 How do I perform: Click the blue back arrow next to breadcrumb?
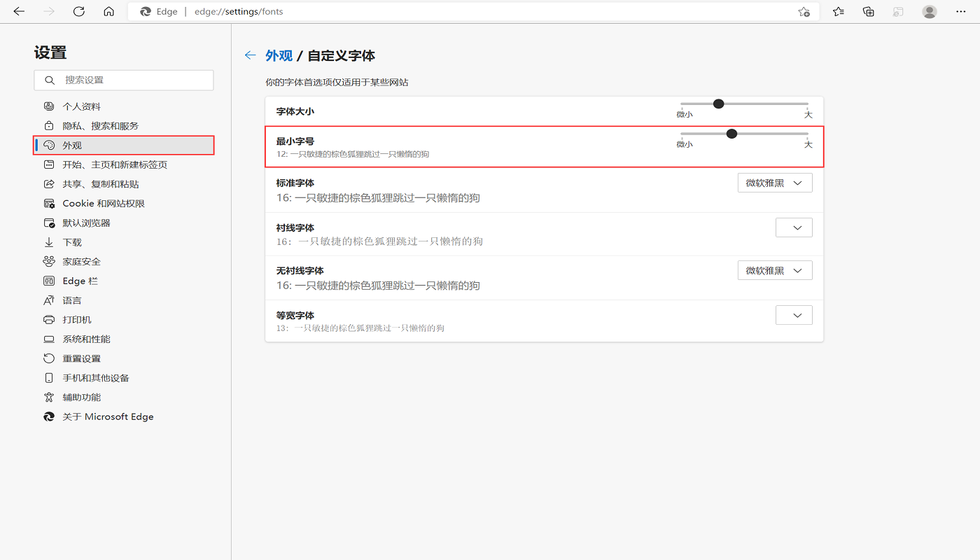point(250,55)
